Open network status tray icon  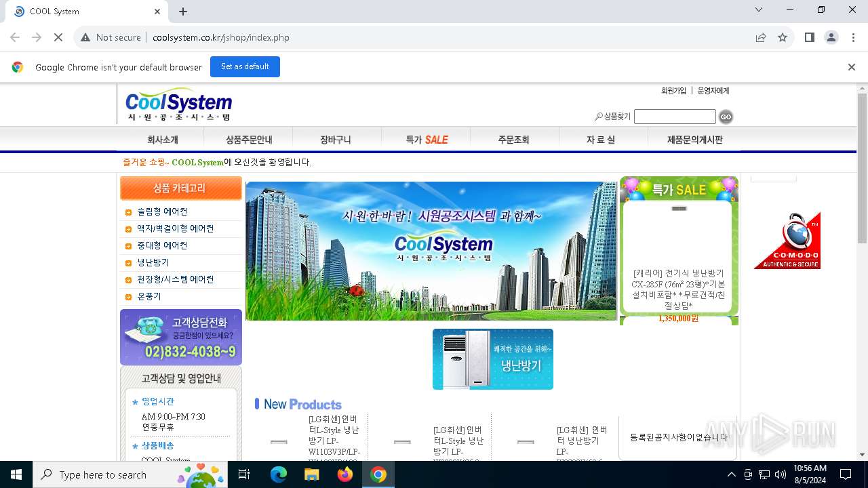(x=764, y=474)
